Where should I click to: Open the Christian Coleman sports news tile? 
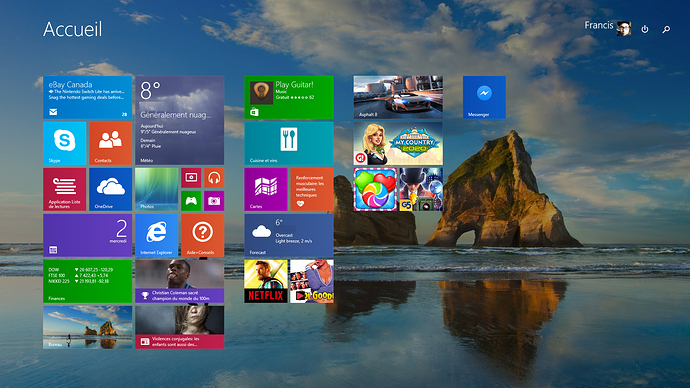180,281
